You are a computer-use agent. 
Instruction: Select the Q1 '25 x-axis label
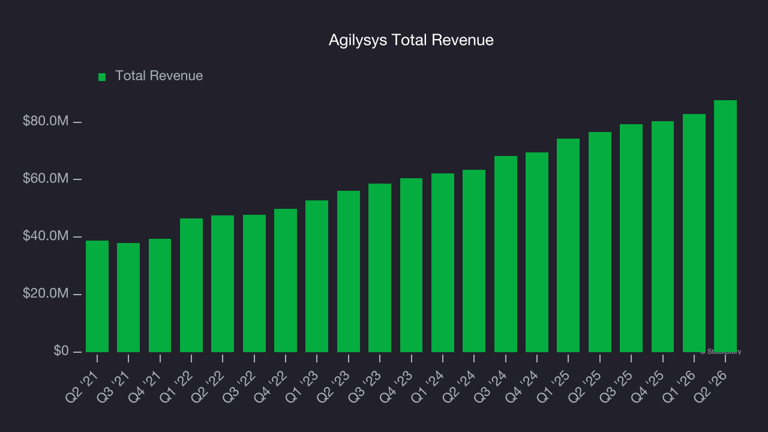click(x=552, y=387)
